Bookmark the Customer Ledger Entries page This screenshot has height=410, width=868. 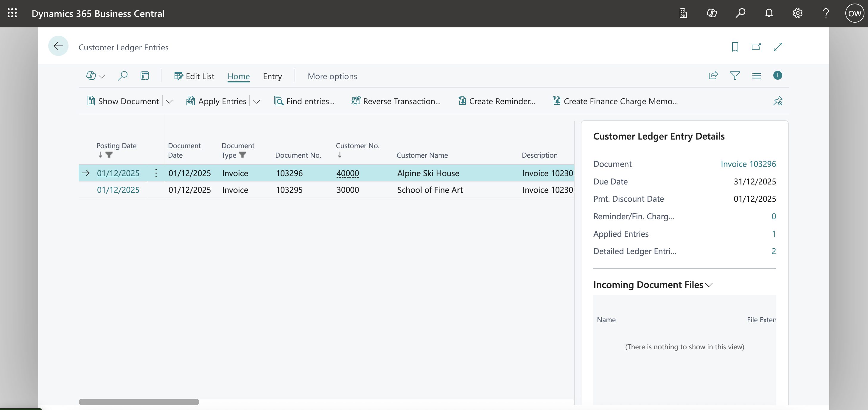pos(735,47)
